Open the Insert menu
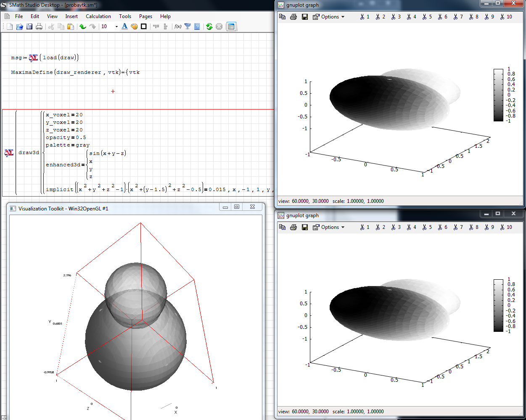This screenshot has height=420, width=526. click(x=71, y=16)
